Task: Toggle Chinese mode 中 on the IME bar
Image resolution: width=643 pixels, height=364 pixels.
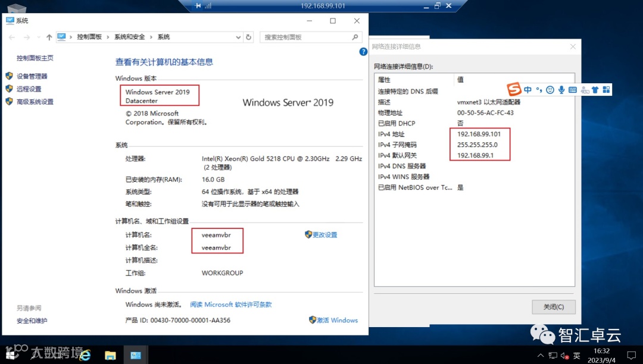Action: tap(527, 90)
